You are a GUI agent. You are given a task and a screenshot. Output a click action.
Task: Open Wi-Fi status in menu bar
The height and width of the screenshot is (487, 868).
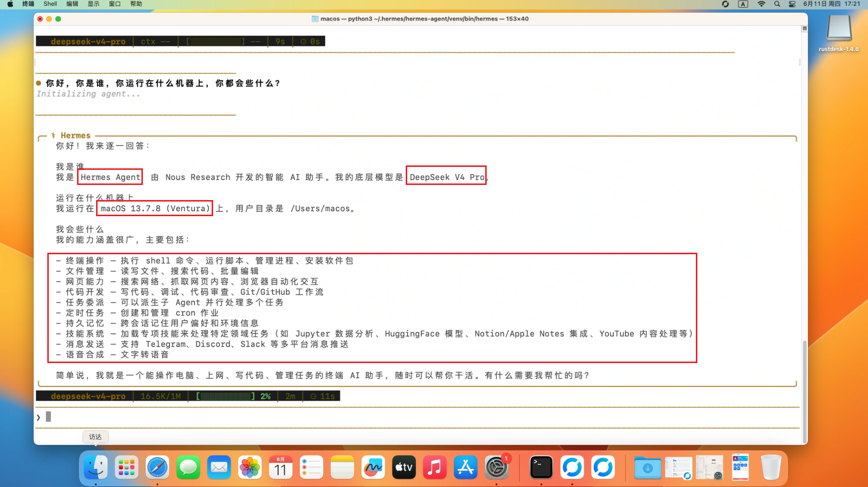click(x=761, y=4)
